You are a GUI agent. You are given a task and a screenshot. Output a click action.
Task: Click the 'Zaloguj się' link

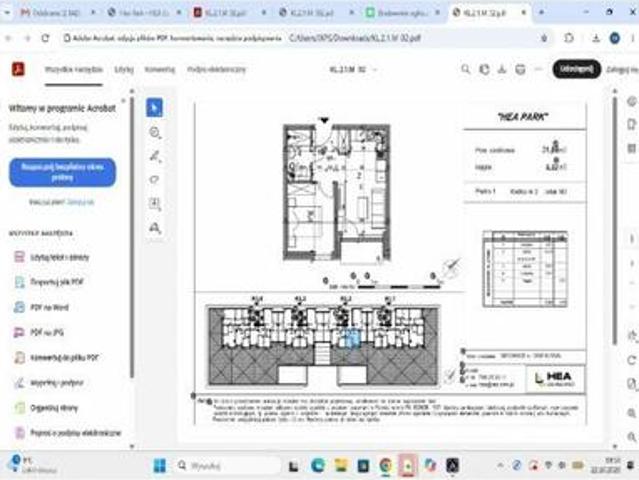pyautogui.click(x=622, y=70)
